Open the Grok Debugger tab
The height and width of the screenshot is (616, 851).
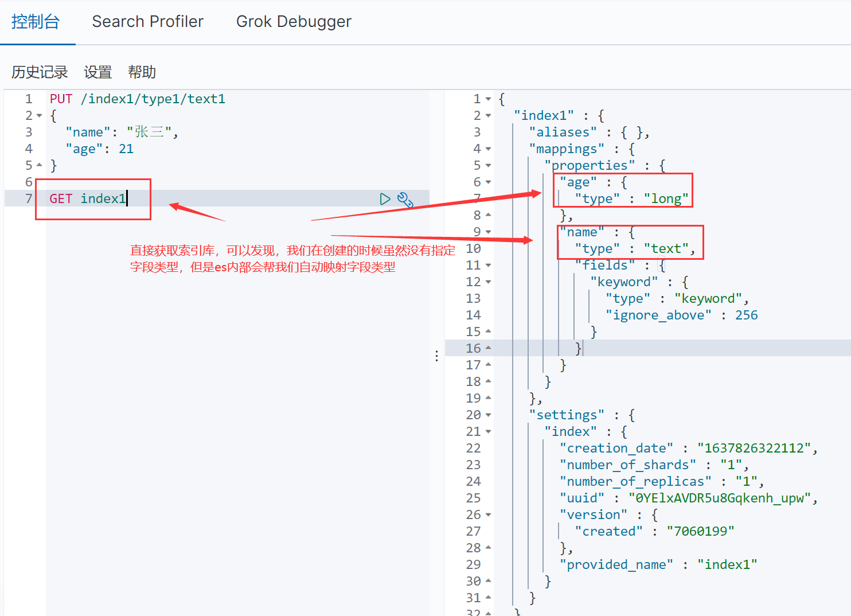tap(294, 22)
